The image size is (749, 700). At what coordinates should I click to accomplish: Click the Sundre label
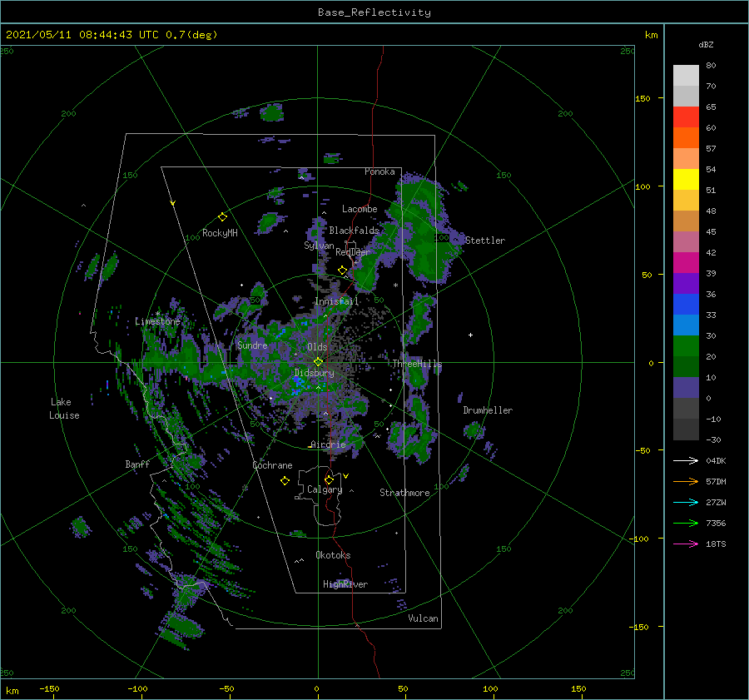[252, 345]
